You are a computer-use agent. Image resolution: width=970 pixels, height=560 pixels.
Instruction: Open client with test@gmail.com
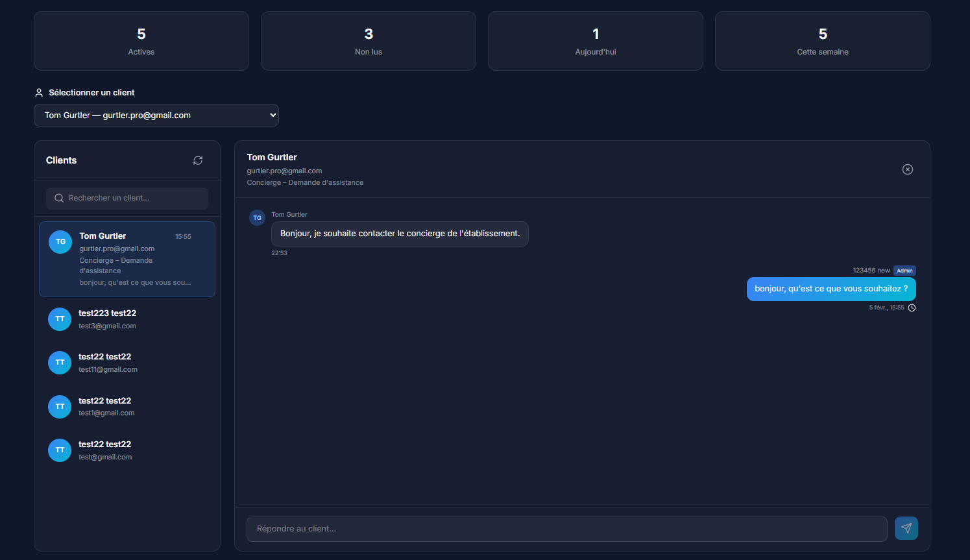(x=127, y=450)
